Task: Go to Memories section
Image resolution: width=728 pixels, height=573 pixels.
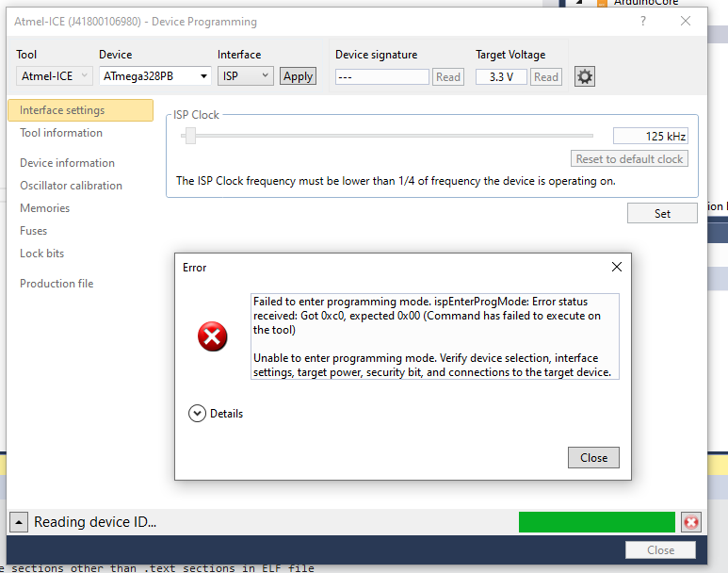Action: point(44,208)
